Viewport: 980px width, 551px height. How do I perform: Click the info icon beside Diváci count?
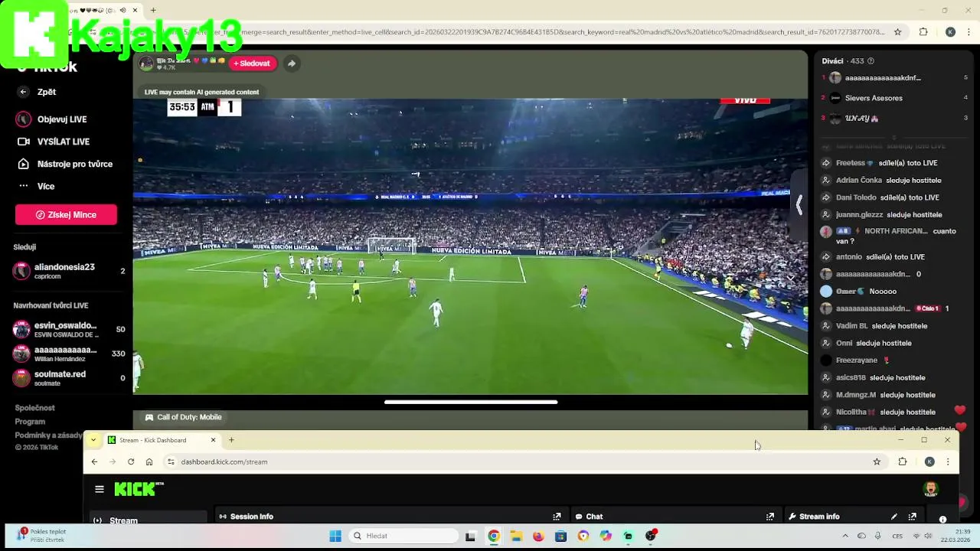click(x=871, y=61)
